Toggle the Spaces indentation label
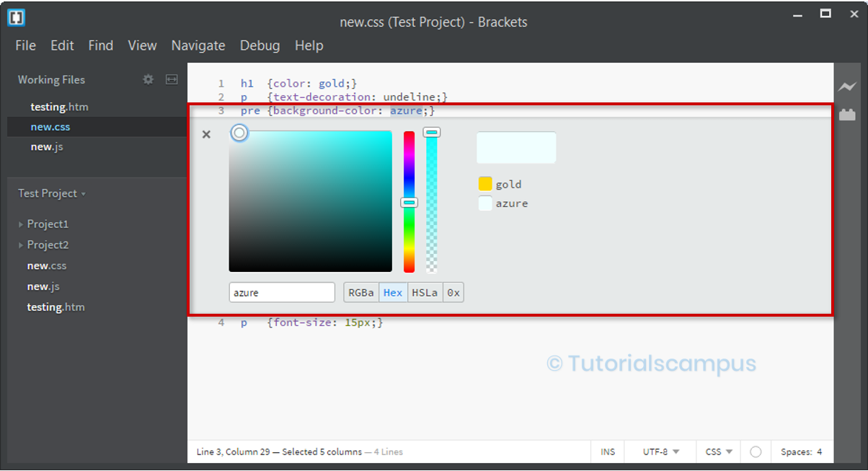 pos(797,452)
